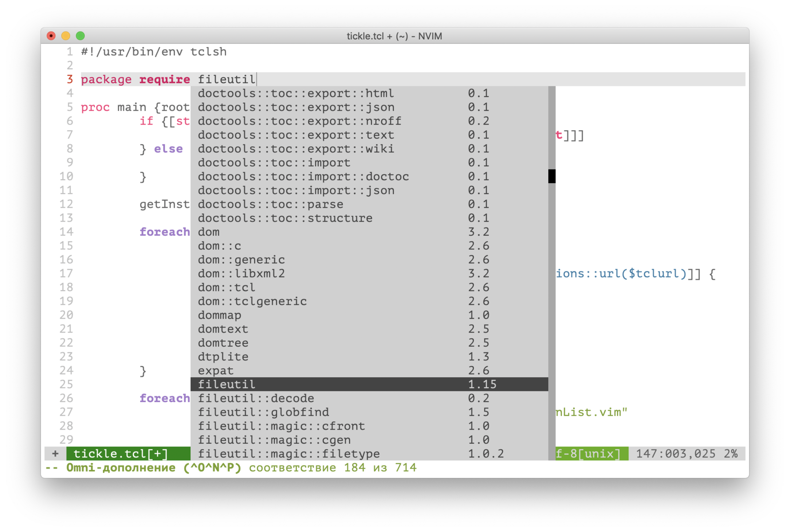Screen dimensions: 790x532
Task: Click the closing brace on line 24
Action: point(143,371)
